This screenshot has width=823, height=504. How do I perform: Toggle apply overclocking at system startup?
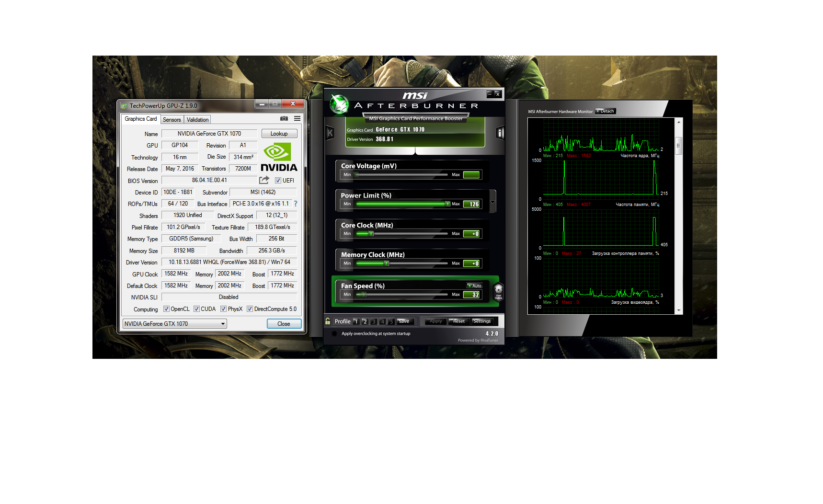(x=334, y=333)
